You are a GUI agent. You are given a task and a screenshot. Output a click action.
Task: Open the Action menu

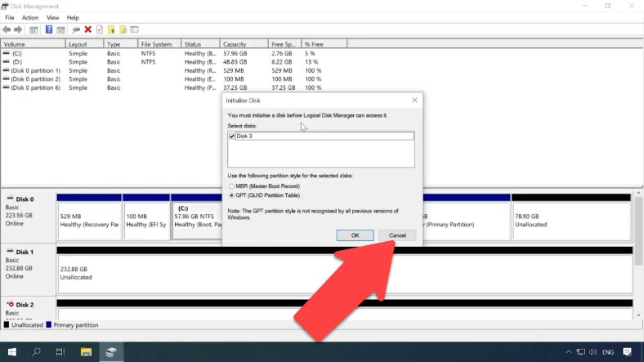[30, 18]
